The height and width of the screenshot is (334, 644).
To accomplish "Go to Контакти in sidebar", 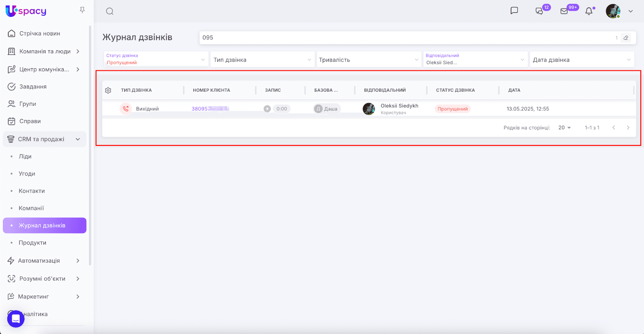I will point(32,191).
